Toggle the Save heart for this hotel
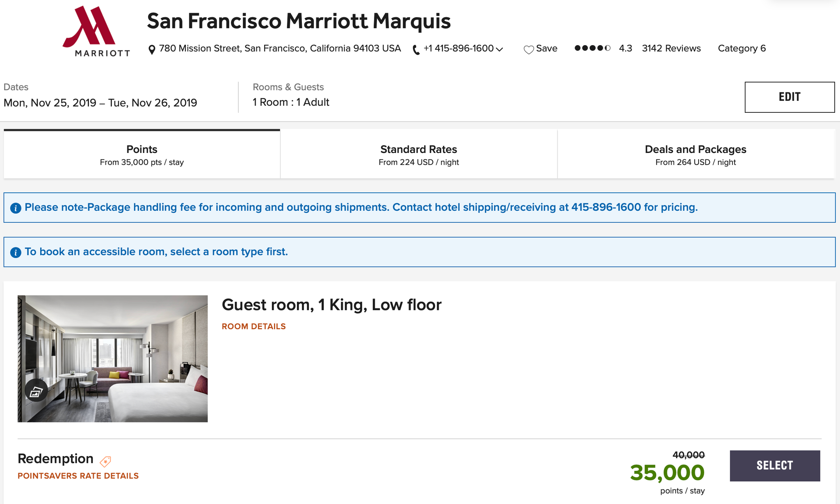 (x=529, y=48)
